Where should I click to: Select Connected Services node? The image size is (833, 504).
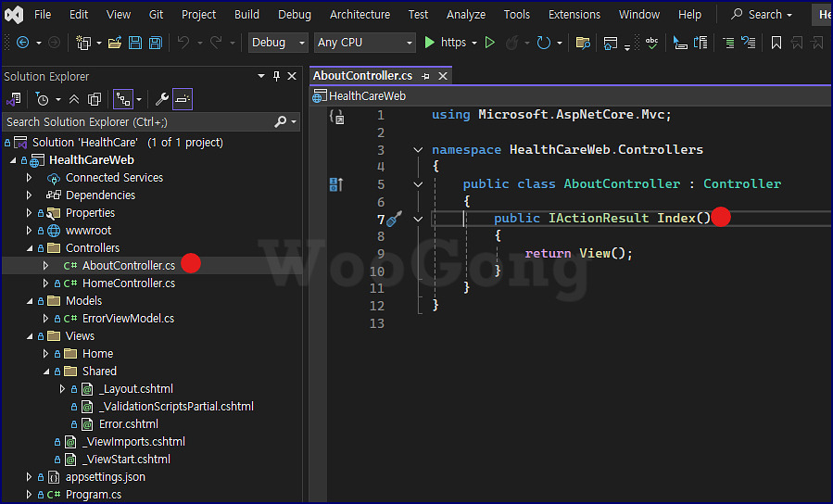pos(114,178)
